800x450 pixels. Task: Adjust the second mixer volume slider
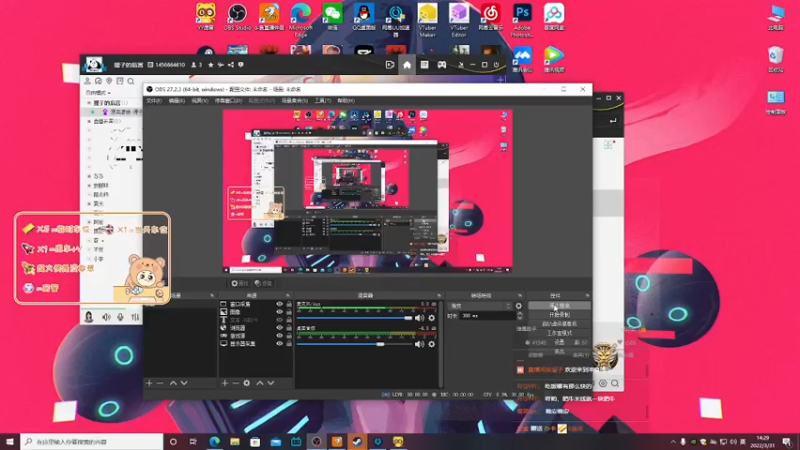355,344
